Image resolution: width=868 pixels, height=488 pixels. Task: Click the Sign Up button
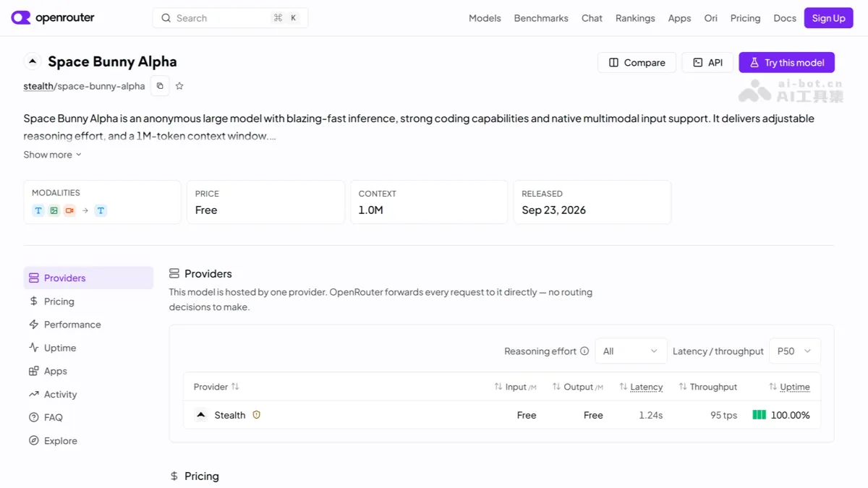click(828, 18)
